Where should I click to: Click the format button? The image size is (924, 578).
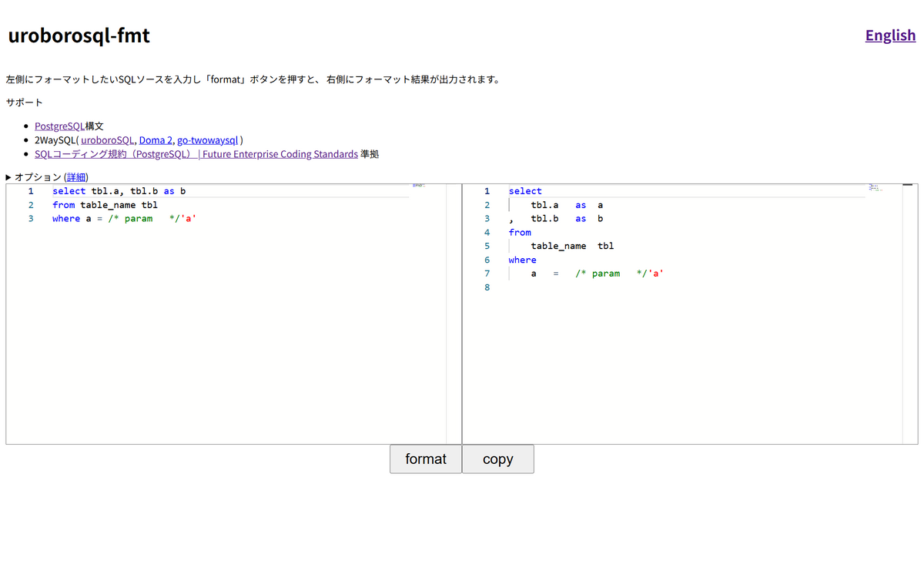point(426,459)
